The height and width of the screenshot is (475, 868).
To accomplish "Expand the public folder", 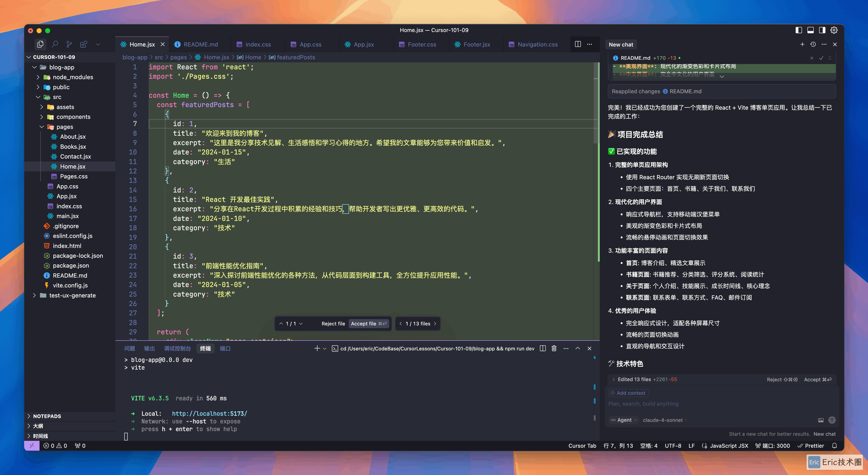I will [x=38, y=87].
